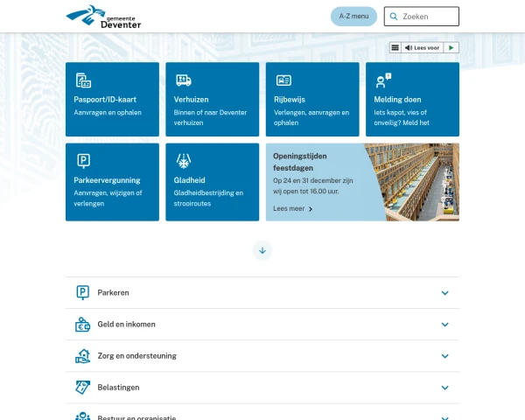
Task: Open the Melding doen title
Action: (x=397, y=100)
